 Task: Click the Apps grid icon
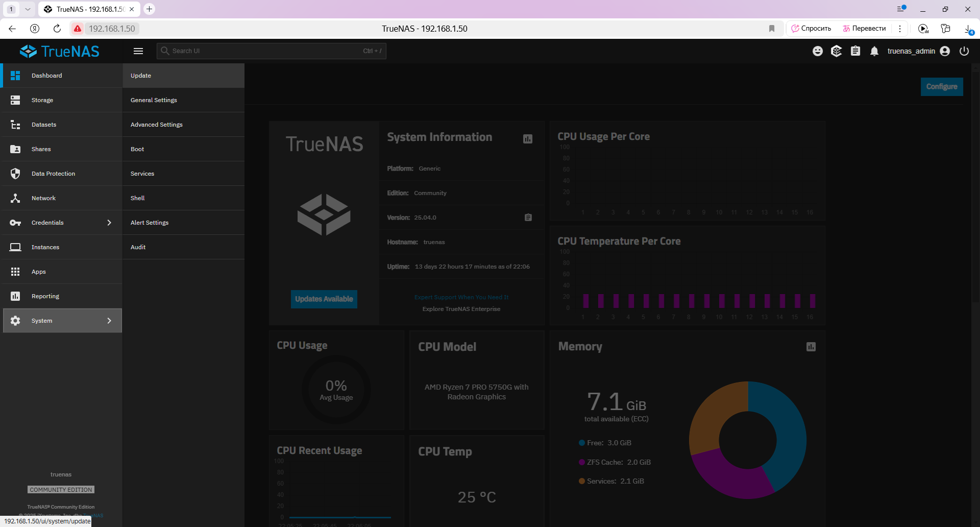[x=15, y=272]
